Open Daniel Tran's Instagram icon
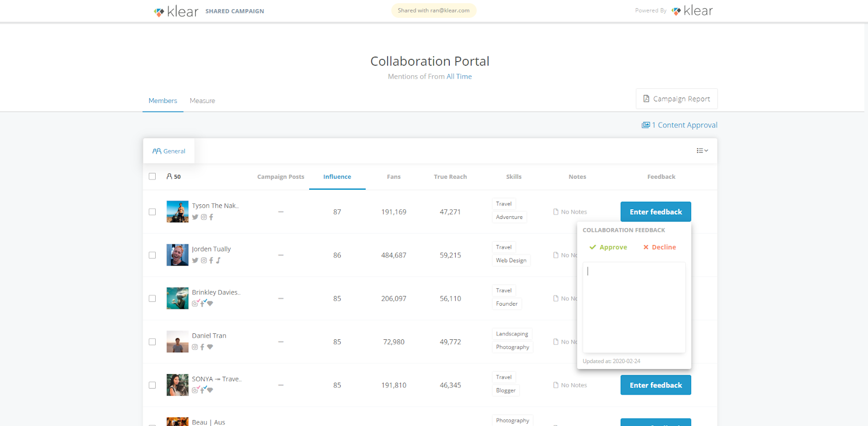This screenshot has height=426, width=868. (x=195, y=347)
